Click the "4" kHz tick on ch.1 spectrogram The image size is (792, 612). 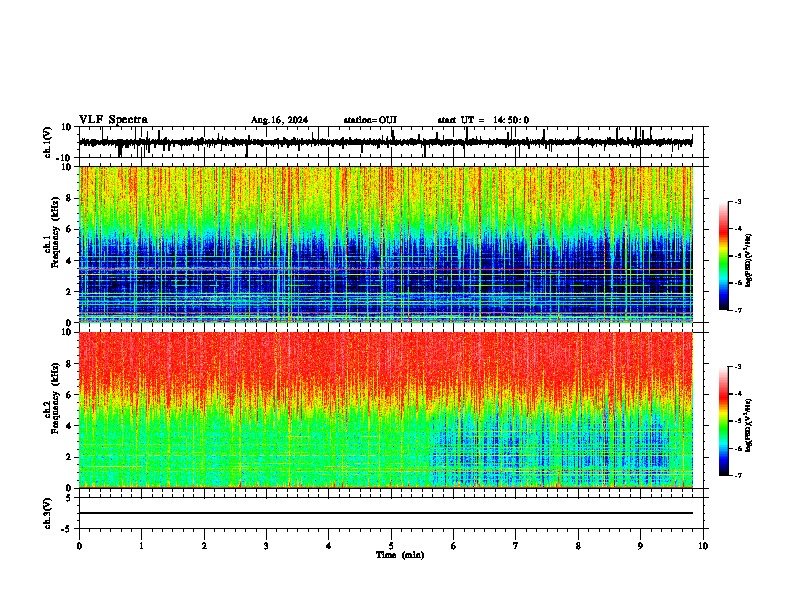click(x=69, y=261)
